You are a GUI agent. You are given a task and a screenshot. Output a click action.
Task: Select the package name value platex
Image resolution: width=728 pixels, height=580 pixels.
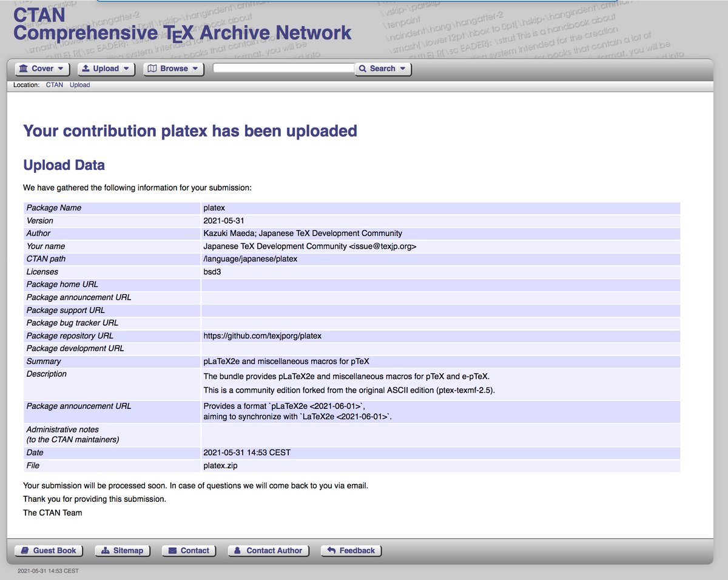tap(214, 207)
